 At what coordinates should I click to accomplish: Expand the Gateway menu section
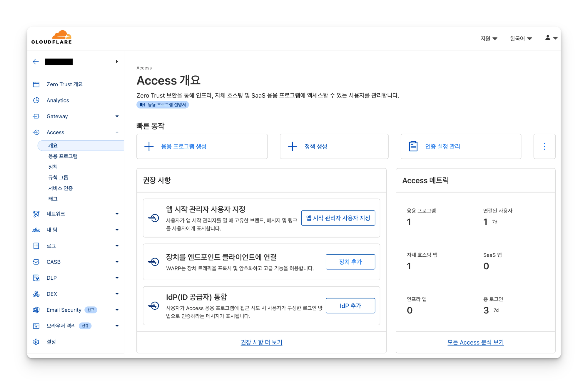[117, 116]
